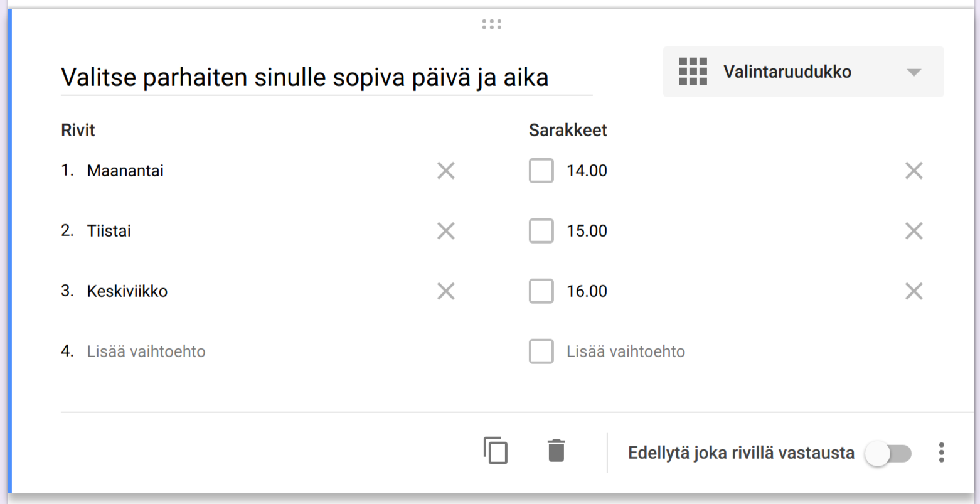Toggle Edellytä joka rivillä vastausta switch
Viewport: 980px width, 504px height.
click(x=888, y=453)
